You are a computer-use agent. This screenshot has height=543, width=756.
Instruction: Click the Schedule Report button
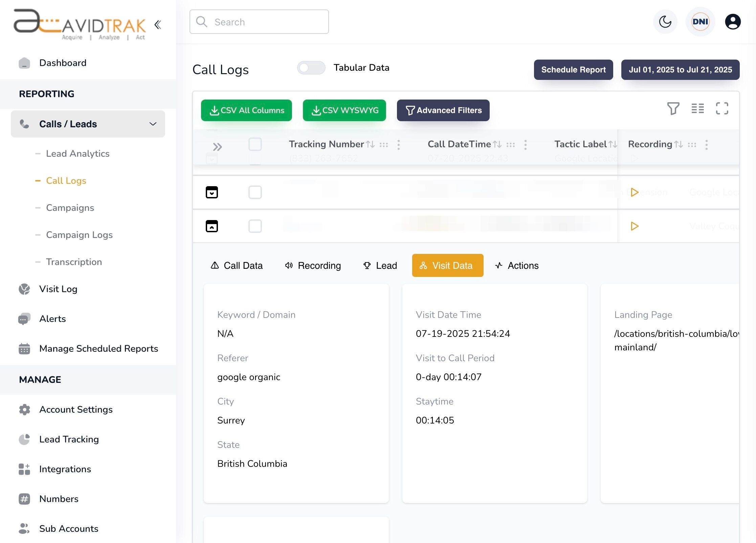point(573,70)
